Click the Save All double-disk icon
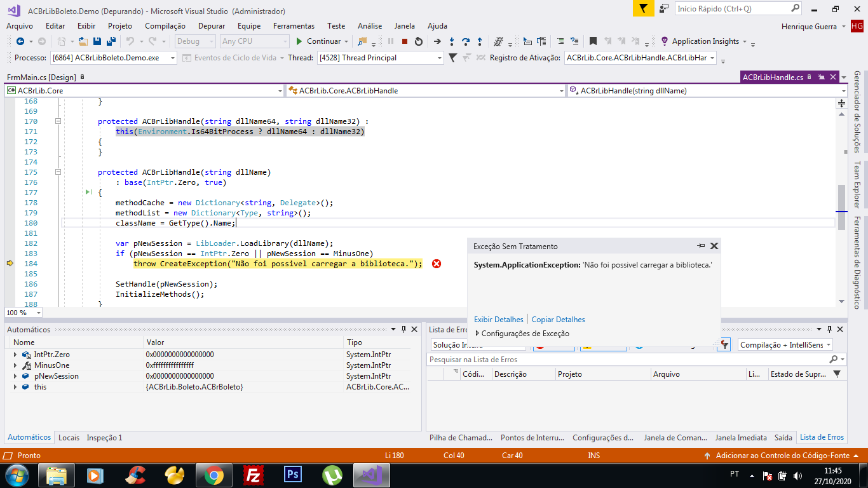The image size is (868, 488). point(111,41)
